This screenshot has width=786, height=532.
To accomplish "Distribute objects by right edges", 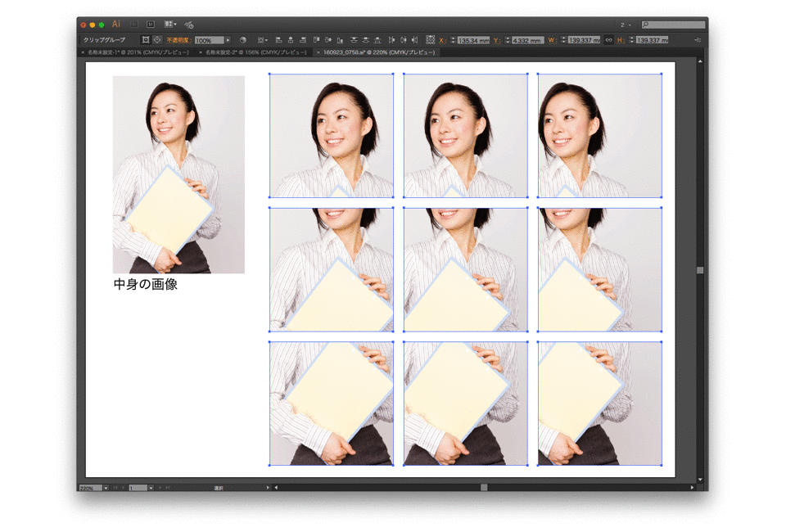I will (x=414, y=40).
